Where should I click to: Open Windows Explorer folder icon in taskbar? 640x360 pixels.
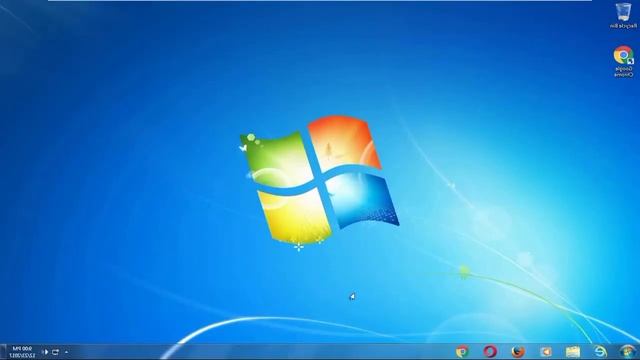(573, 351)
